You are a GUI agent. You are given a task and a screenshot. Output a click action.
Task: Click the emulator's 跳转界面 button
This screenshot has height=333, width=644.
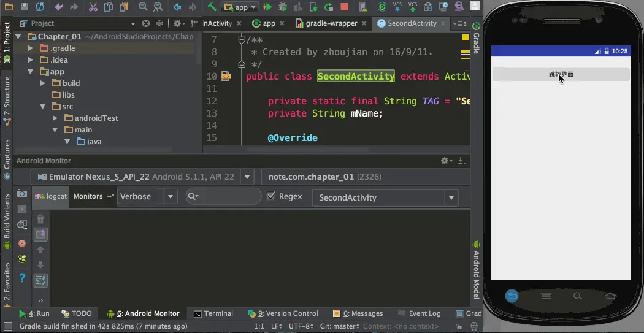tap(561, 74)
